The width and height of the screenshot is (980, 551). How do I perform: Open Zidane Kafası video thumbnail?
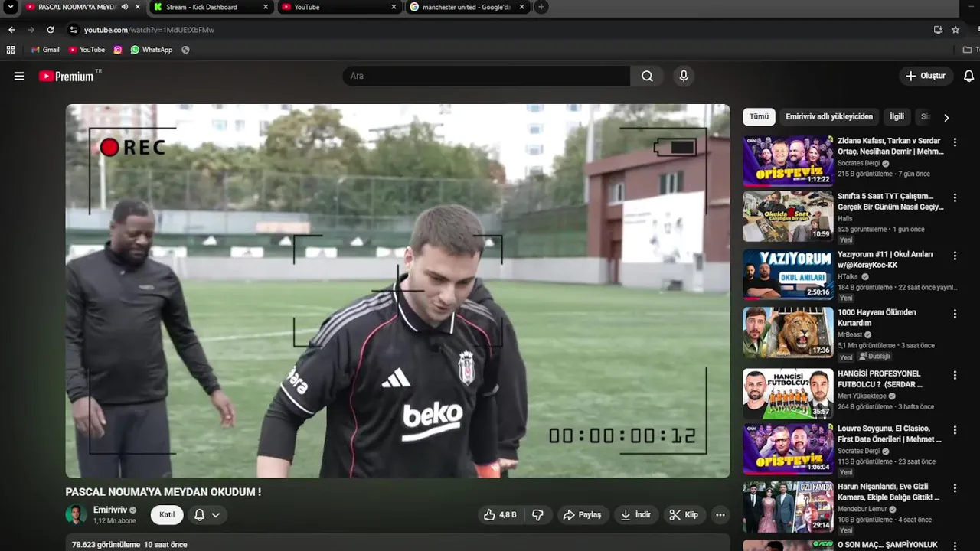pyautogui.click(x=788, y=161)
